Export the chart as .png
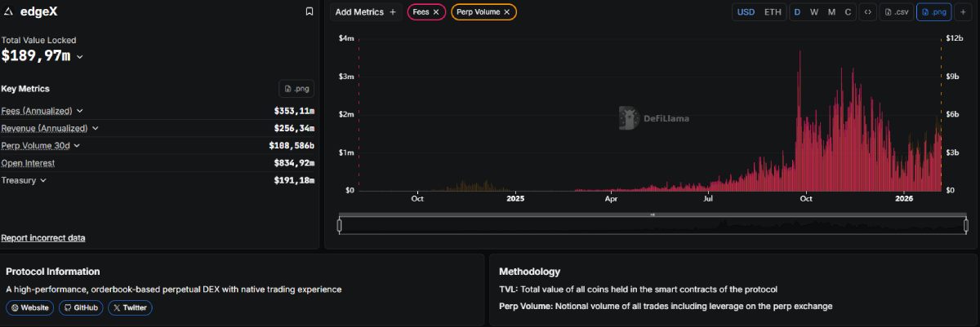This screenshot has height=327, width=980. point(933,12)
